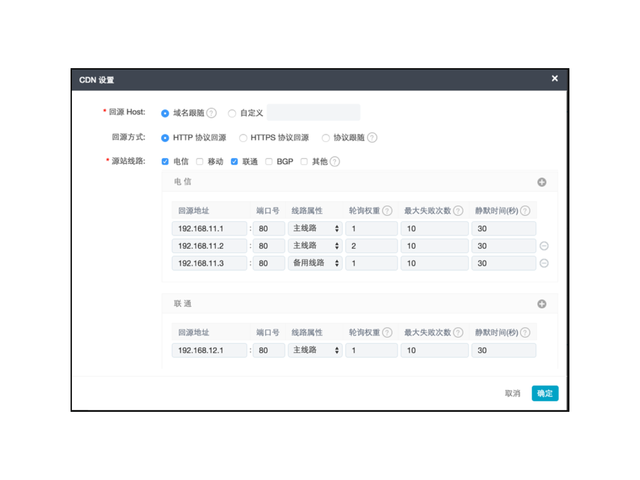Edit the 192.168.11.2 address field
This screenshot has height=480, width=640.
pos(209,246)
